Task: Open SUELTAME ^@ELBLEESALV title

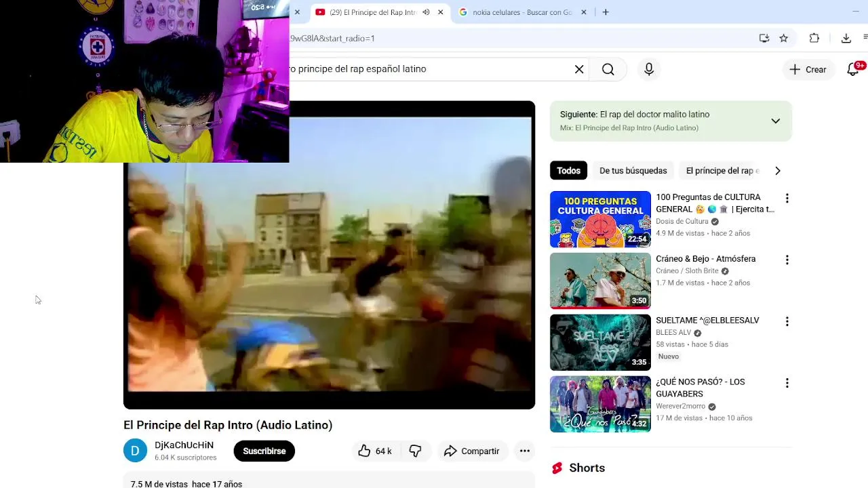Action: coord(707,321)
